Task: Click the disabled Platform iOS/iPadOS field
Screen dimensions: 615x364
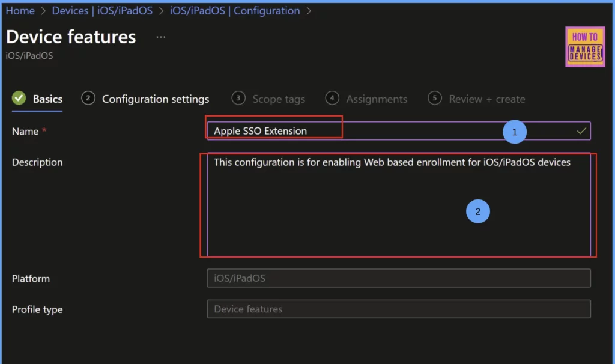Action: pyautogui.click(x=399, y=278)
